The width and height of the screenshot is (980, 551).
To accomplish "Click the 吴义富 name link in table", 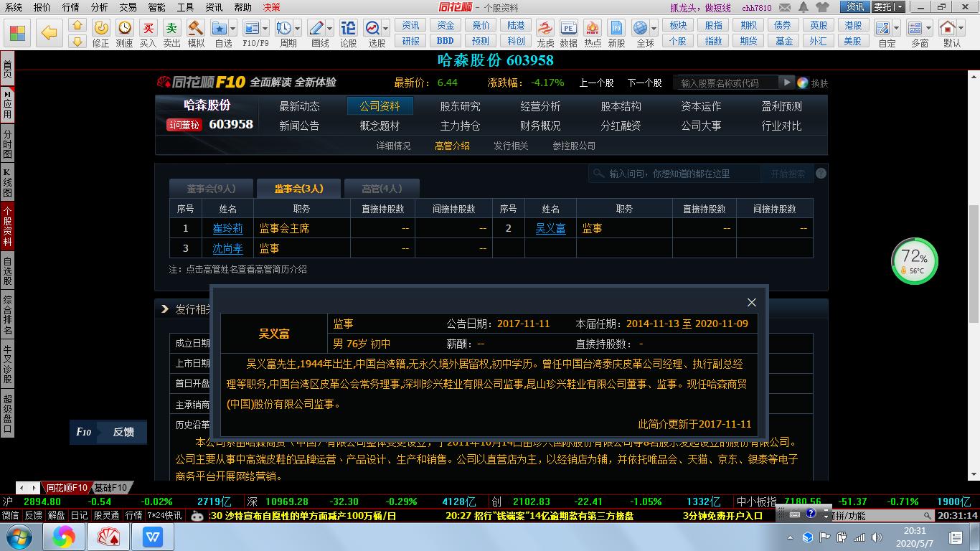I will click(550, 228).
